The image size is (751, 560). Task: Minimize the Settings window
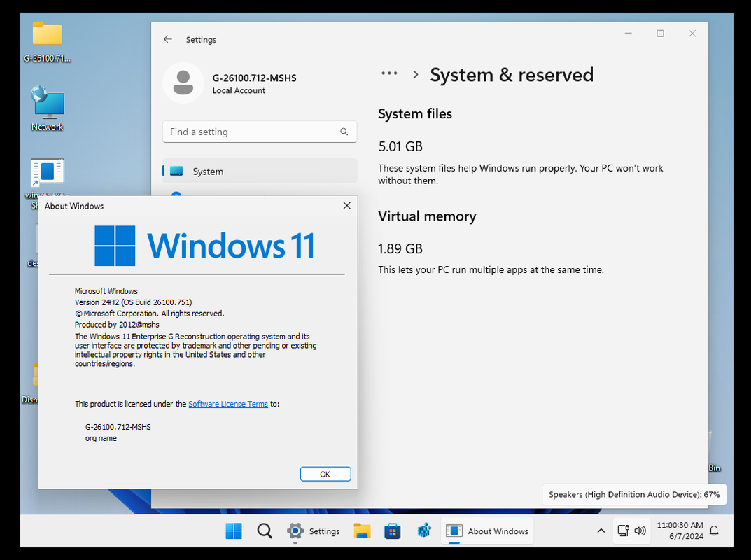[x=629, y=33]
